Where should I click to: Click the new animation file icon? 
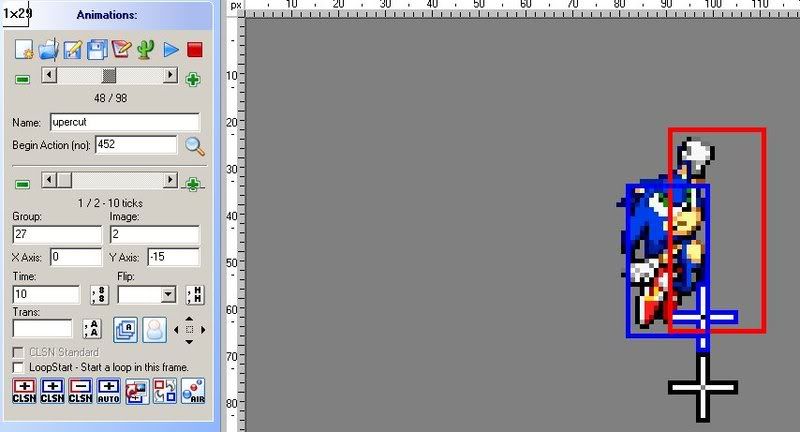pyautogui.click(x=23, y=49)
